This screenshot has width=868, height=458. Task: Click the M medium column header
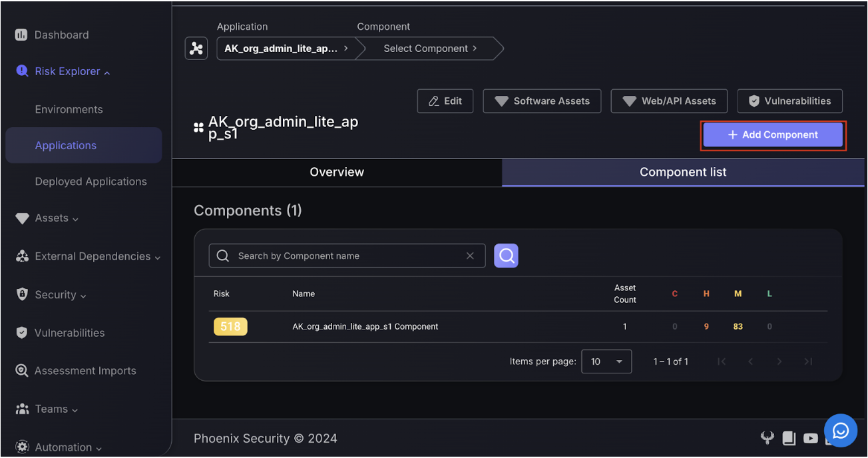coord(738,294)
